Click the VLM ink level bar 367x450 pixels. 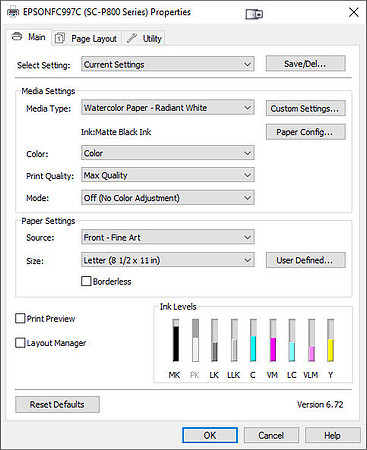(312, 340)
